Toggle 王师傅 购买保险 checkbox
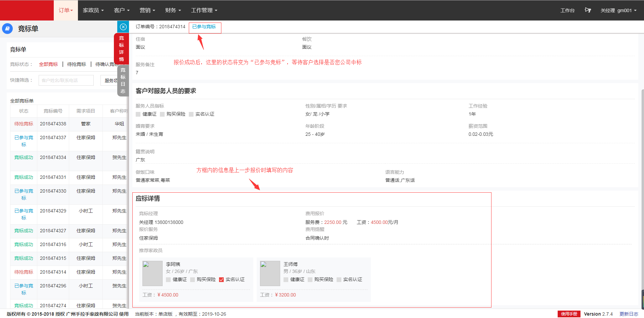 point(310,280)
